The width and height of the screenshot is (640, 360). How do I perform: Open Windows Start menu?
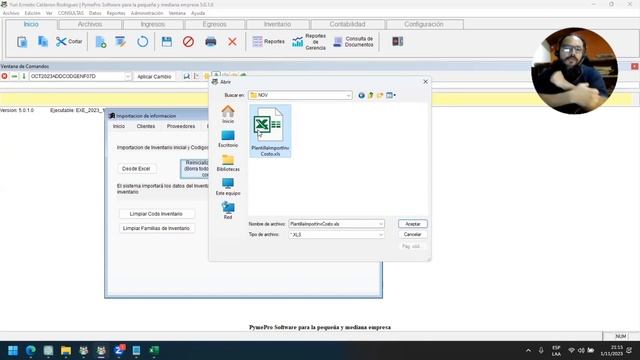click(13, 351)
